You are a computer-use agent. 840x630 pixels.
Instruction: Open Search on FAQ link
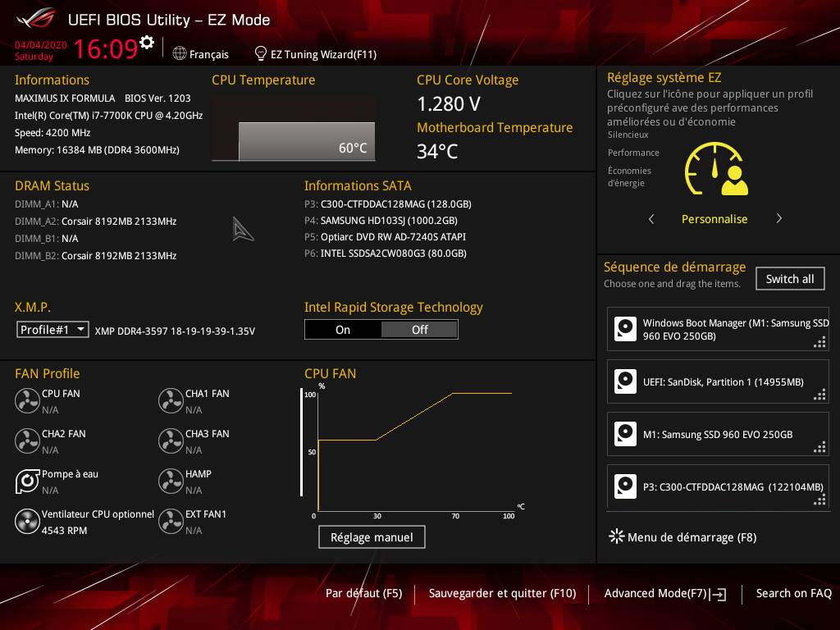coord(793,594)
